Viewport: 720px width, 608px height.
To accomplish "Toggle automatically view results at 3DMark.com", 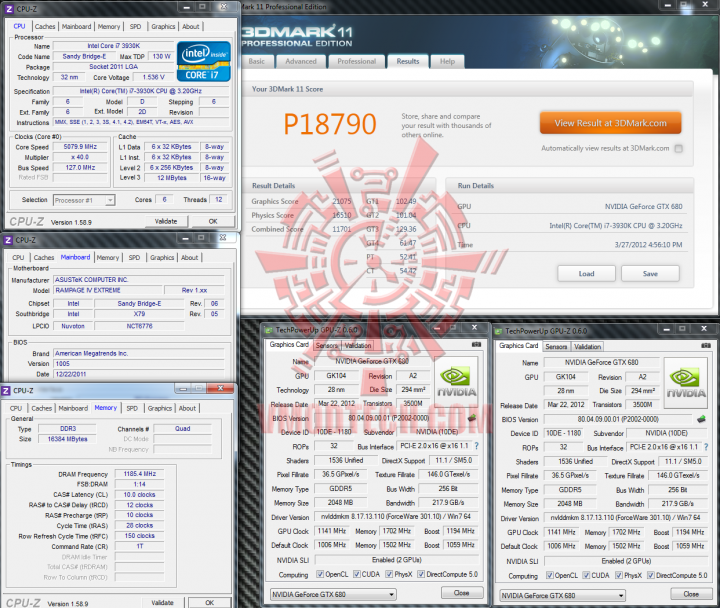I will [x=679, y=148].
